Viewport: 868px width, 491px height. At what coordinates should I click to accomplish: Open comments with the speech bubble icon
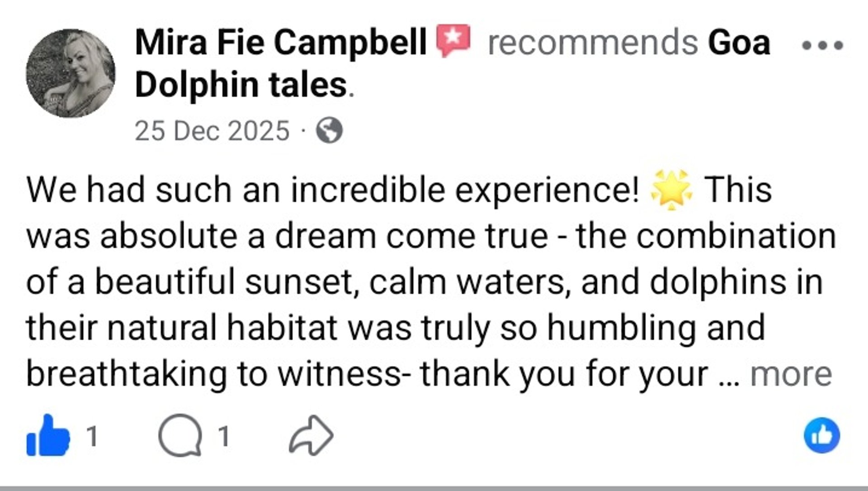(x=180, y=435)
